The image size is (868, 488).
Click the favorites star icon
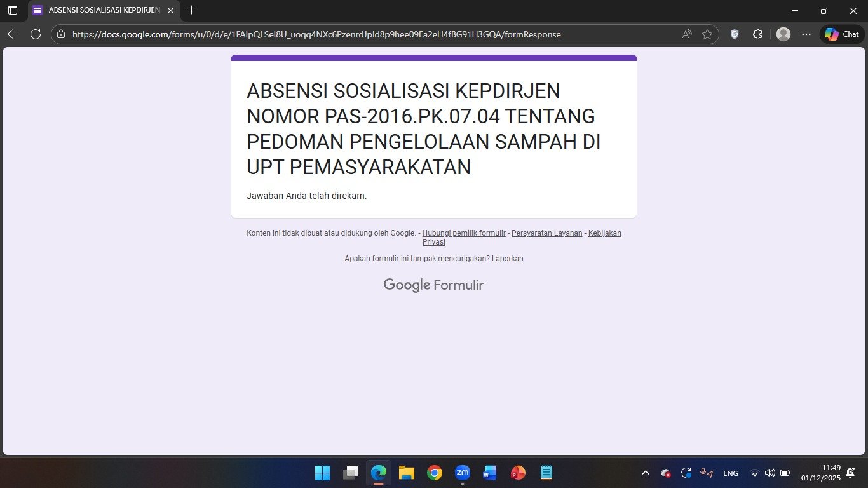[707, 34]
